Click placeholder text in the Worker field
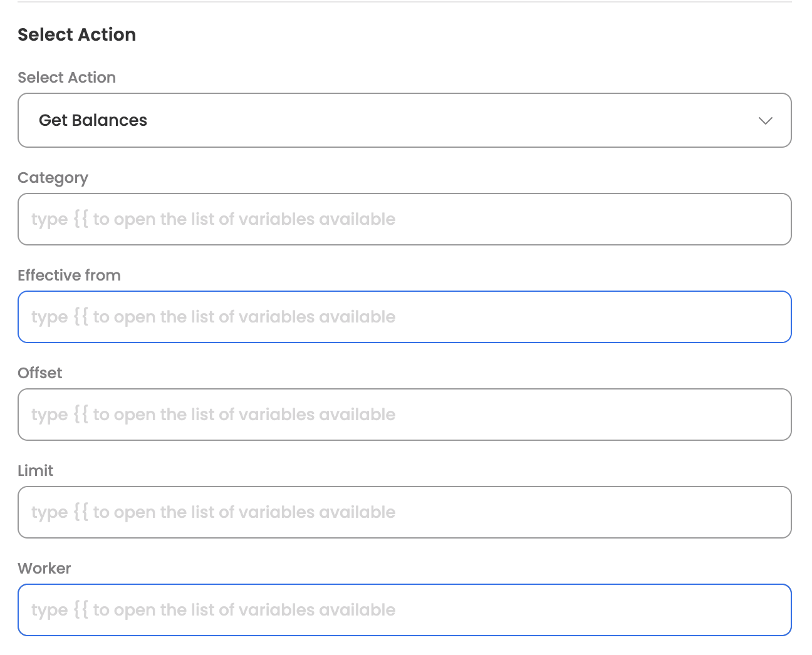 tap(213, 610)
